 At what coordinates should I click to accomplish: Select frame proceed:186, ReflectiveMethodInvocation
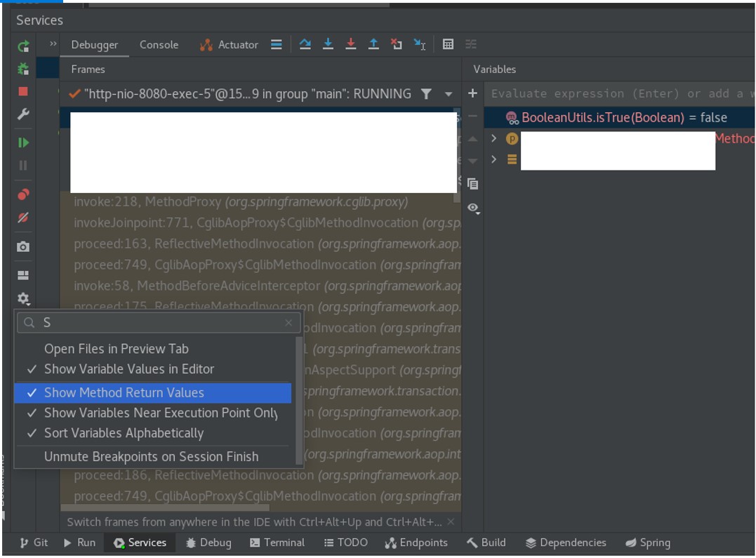pyautogui.click(x=260, y=476)
